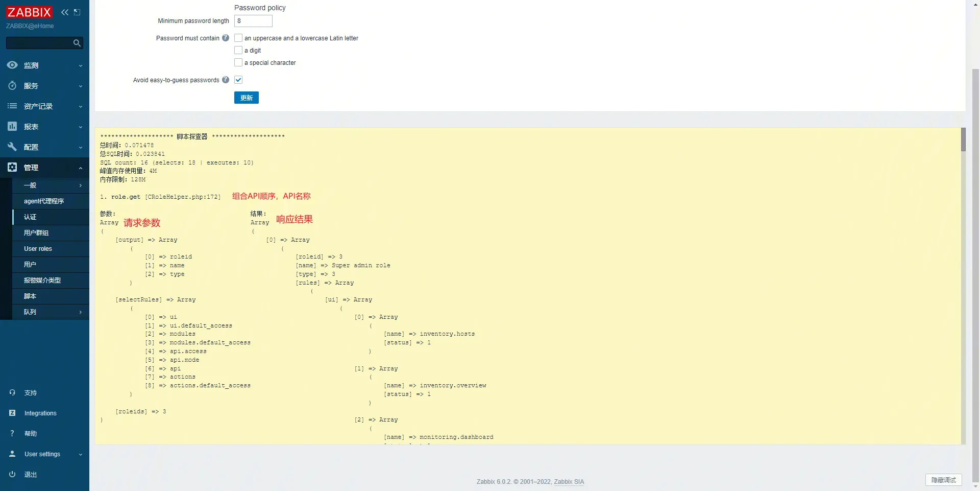Screen dimensions: 980x491
Task: Open the 监测 monitoring eye icon menu
Action: click(12, 65)
